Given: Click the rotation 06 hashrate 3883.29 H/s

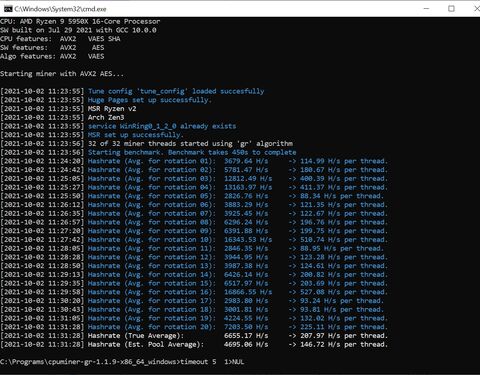Looking at the screenshot, I should click(x=246, y=205).
